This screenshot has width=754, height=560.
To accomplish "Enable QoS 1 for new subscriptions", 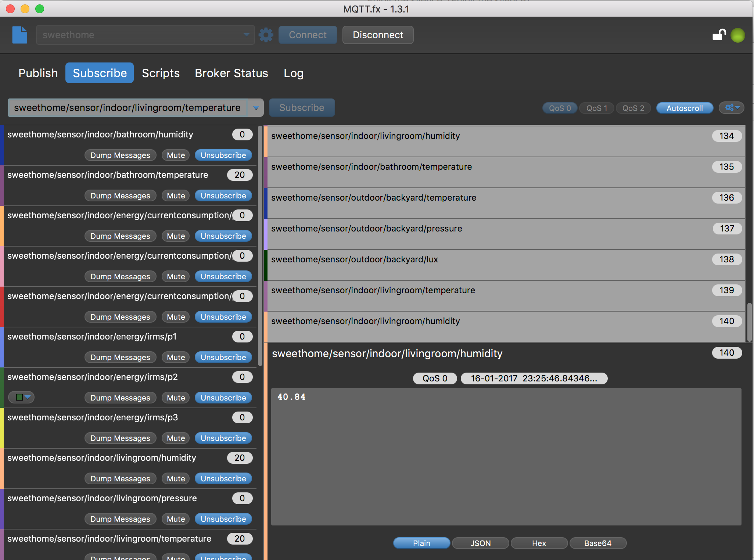I will pyautogui.click(x=596, y=108).
